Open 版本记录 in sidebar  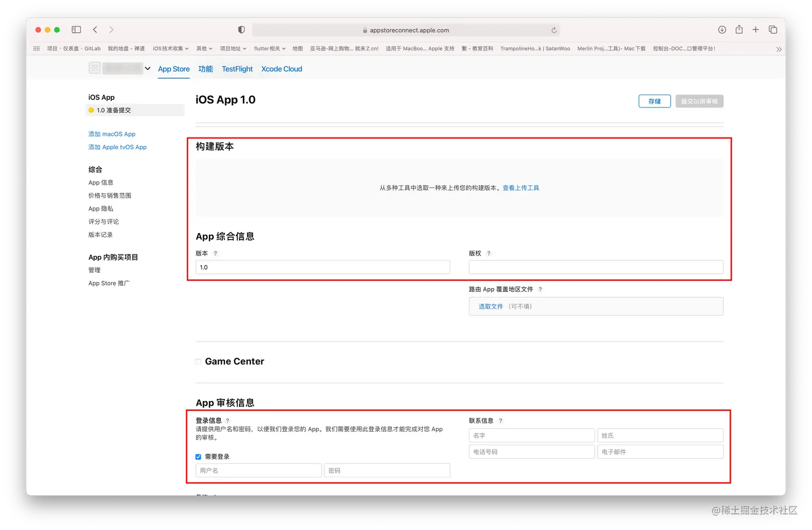click(100, 235)
